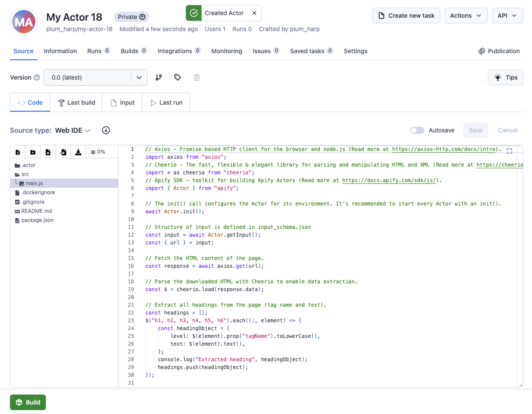The width and height of the screenshot is (532, 414).
Task: Download the source using the circular download icon
Action: pyautogui.click(x=106, y=130)
